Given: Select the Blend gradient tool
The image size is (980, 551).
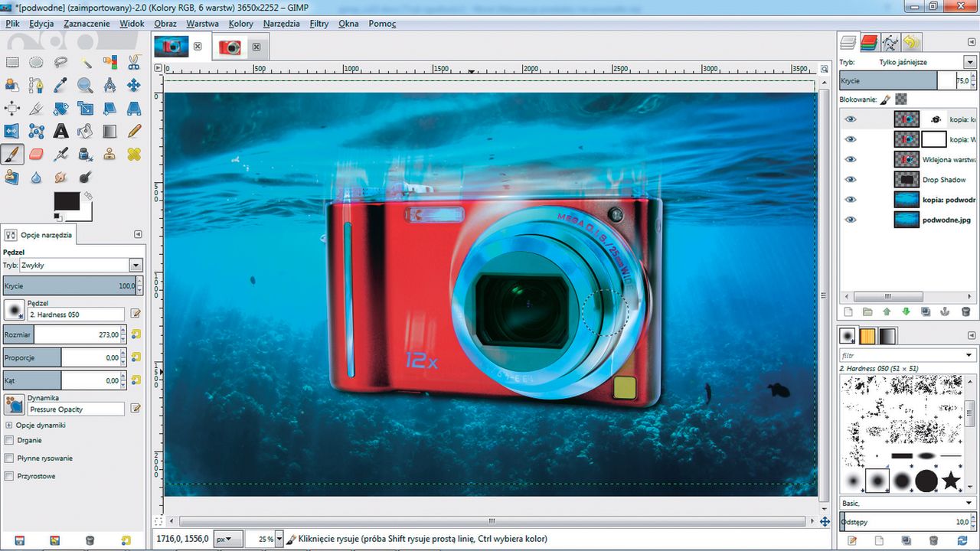Looking at the screenshot, I should (109, 132).
